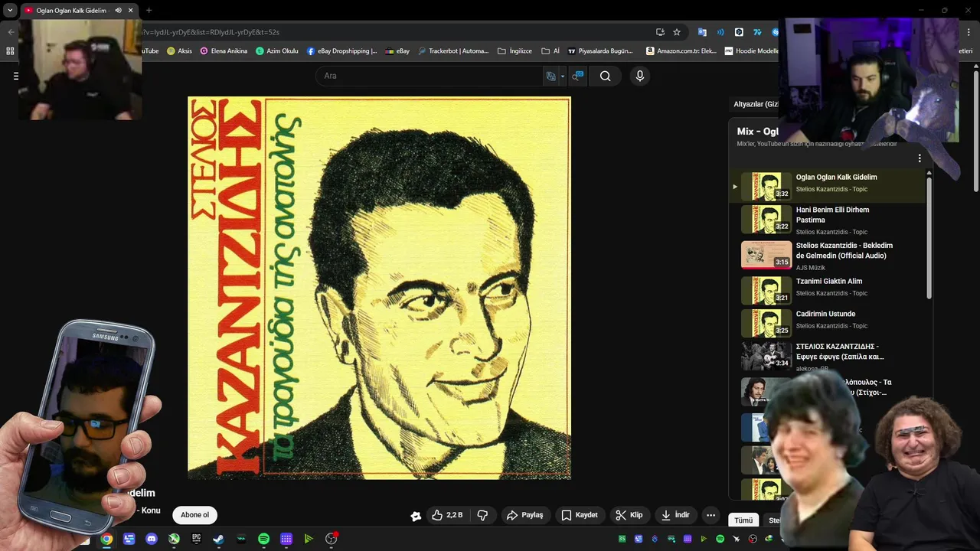Open the eBay bookmark

pos(397,51)
